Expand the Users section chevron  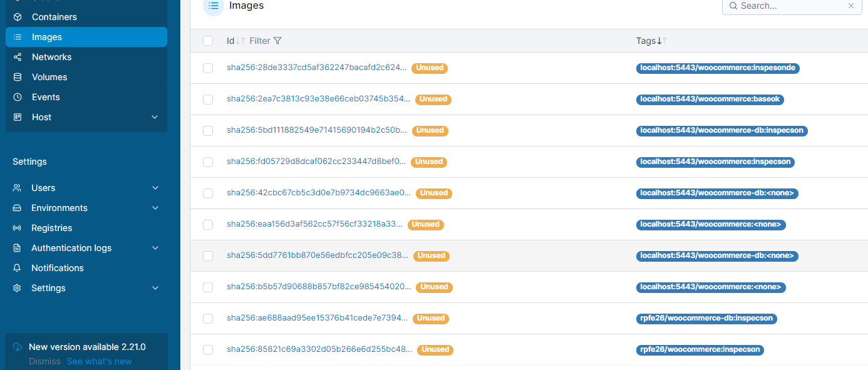(155, 188)
